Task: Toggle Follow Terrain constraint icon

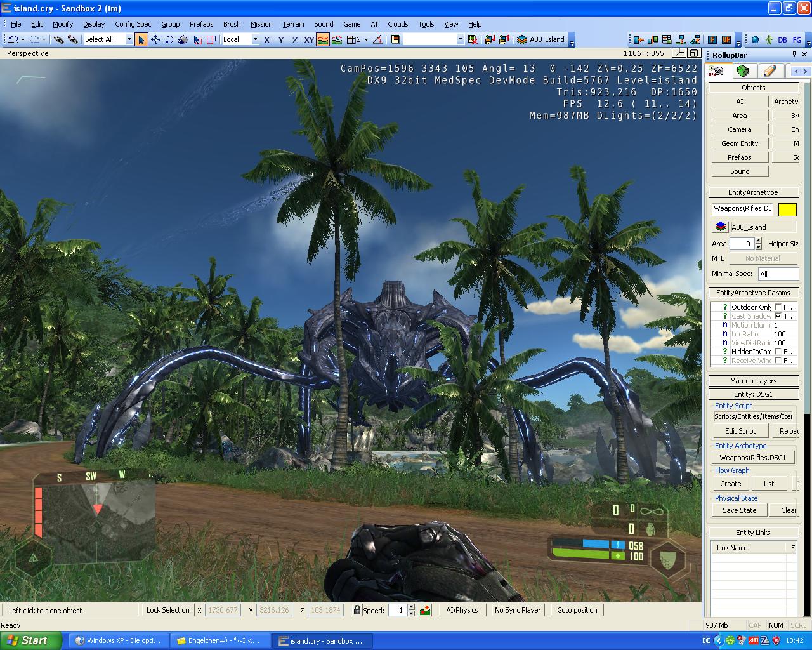Action: tap(323, 39)
